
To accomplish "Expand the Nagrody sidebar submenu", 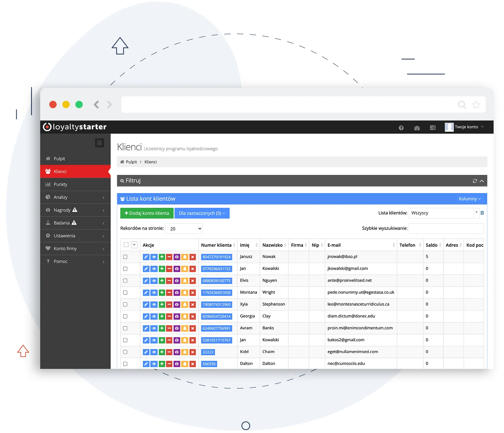I will click(x=75, y=210).
